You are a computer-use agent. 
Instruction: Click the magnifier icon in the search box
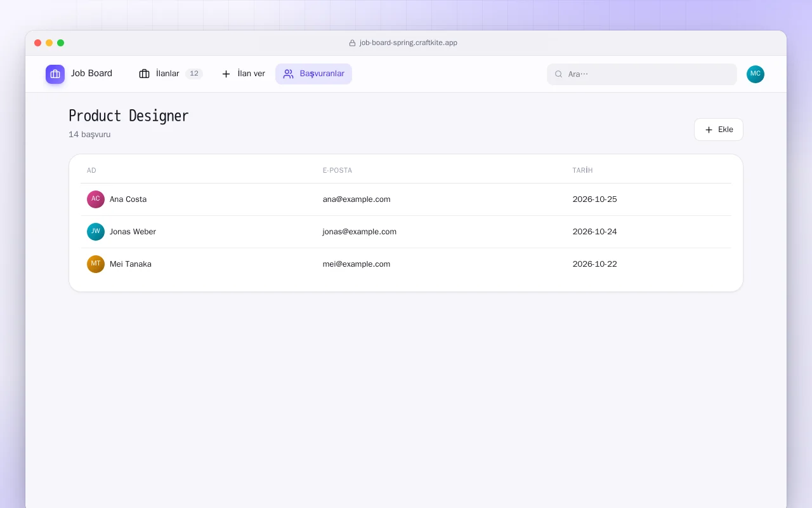558,74
